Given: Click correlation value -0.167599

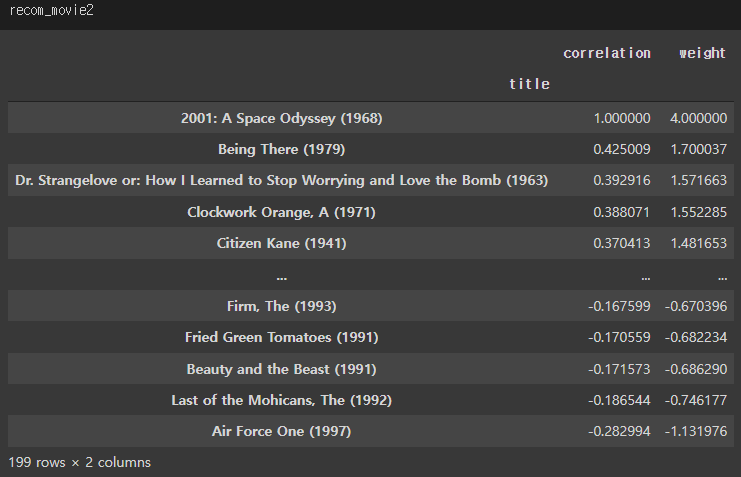Looking at the screenshot, I should pos(619,306).
